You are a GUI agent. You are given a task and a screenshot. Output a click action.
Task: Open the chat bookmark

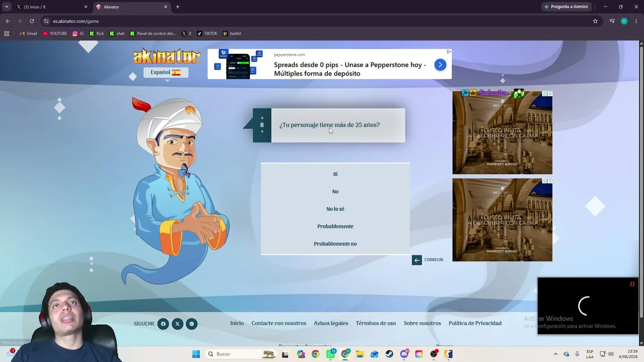pos(117,34)
